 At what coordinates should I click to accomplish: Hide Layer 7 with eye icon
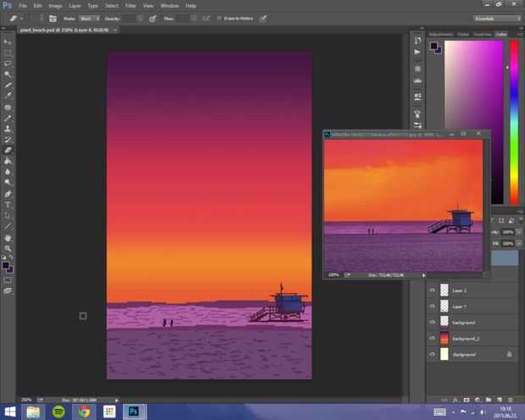(432, 307)
